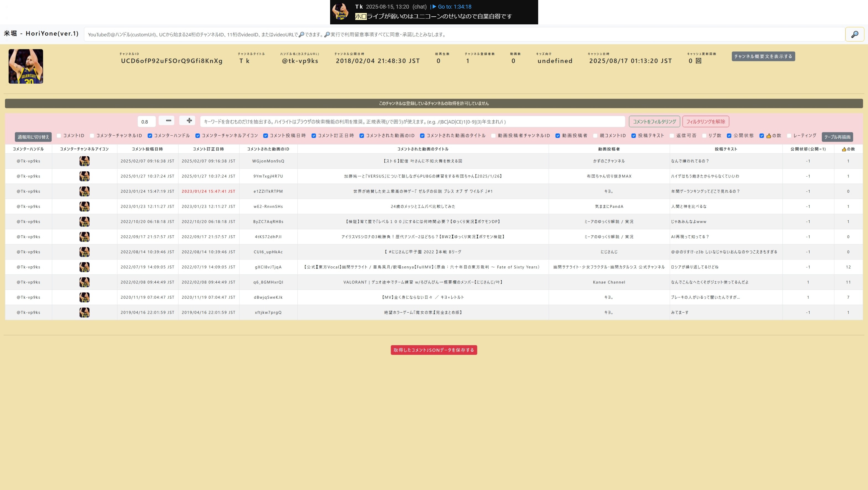Click chat popup's commenter avatar icon
This screenshot has height=490, width=868.
tap(340, 11)
